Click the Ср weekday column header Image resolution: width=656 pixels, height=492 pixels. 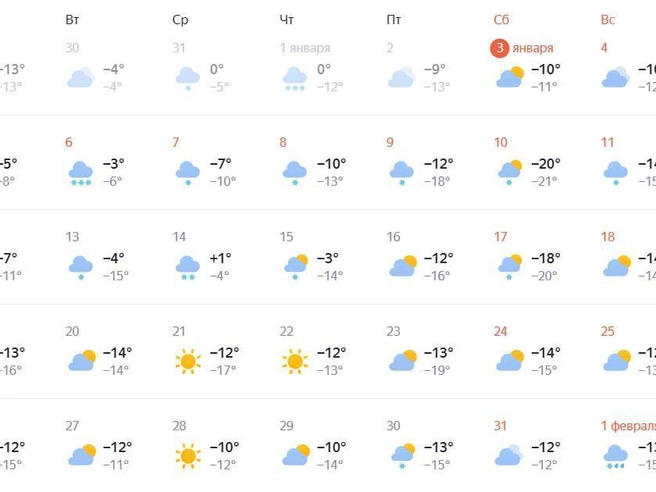click(180, 20)
